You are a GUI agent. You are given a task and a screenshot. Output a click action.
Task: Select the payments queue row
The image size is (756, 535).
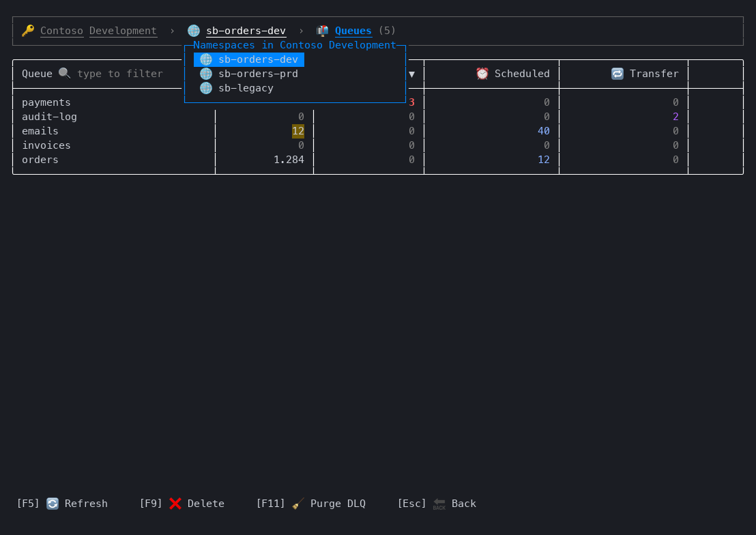tap(377, 102)
